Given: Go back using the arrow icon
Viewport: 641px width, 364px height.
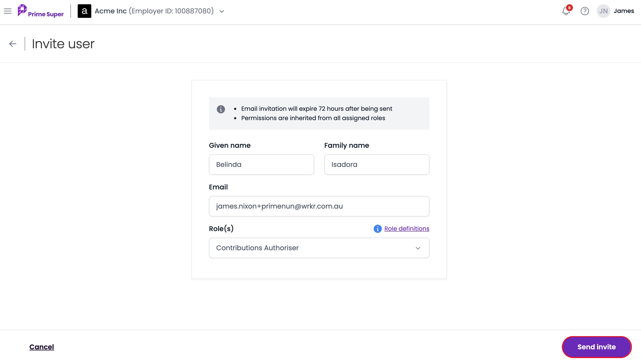Looking at the screenshot, I should coord(13,44).
